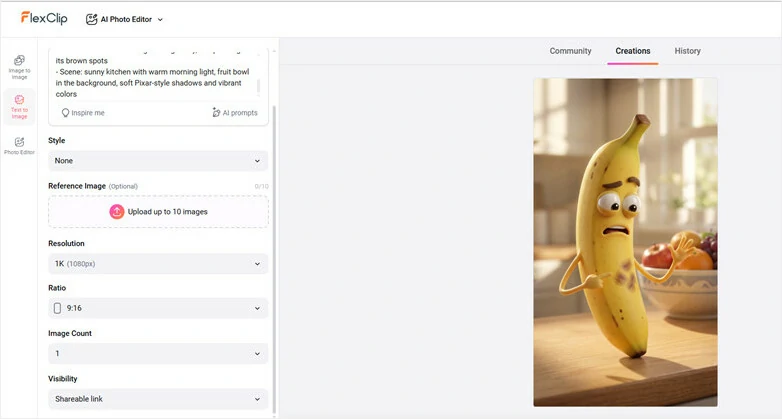Open the Resolution dropdown showing 1K
Screen dimensions: 782x419
point(158,264)
